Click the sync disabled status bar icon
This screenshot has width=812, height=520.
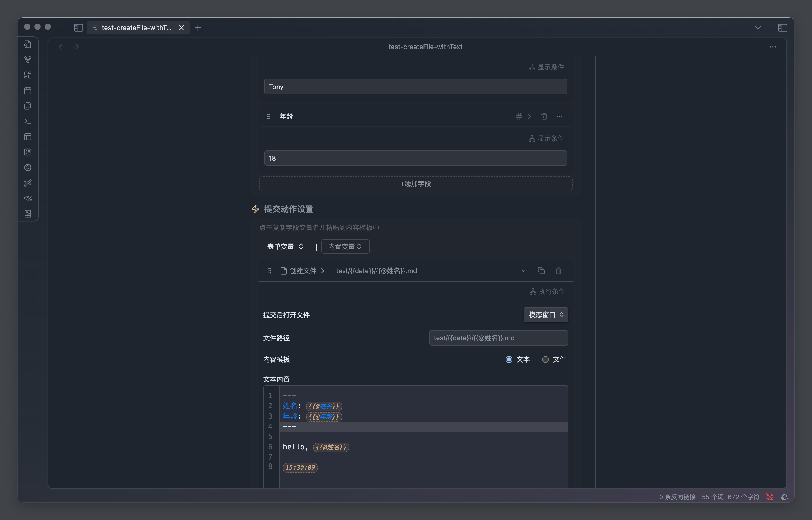(x=769, y=497)
